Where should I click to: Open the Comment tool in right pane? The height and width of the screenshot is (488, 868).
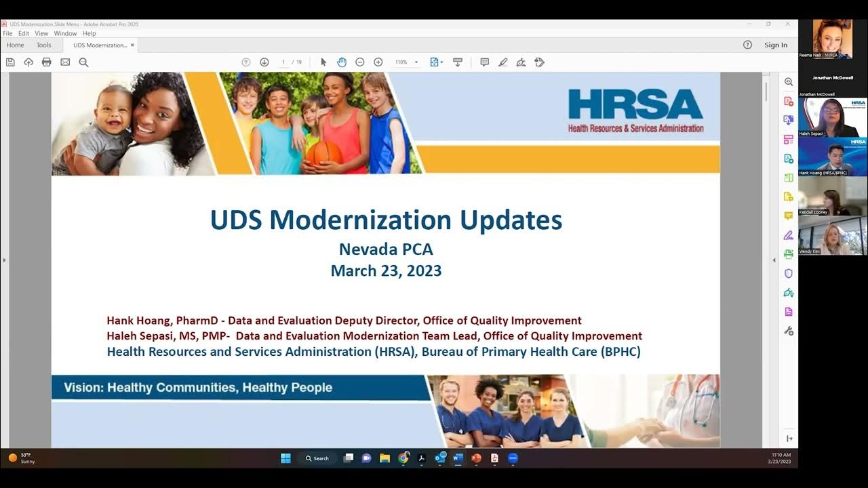click(x=789, y=216)
